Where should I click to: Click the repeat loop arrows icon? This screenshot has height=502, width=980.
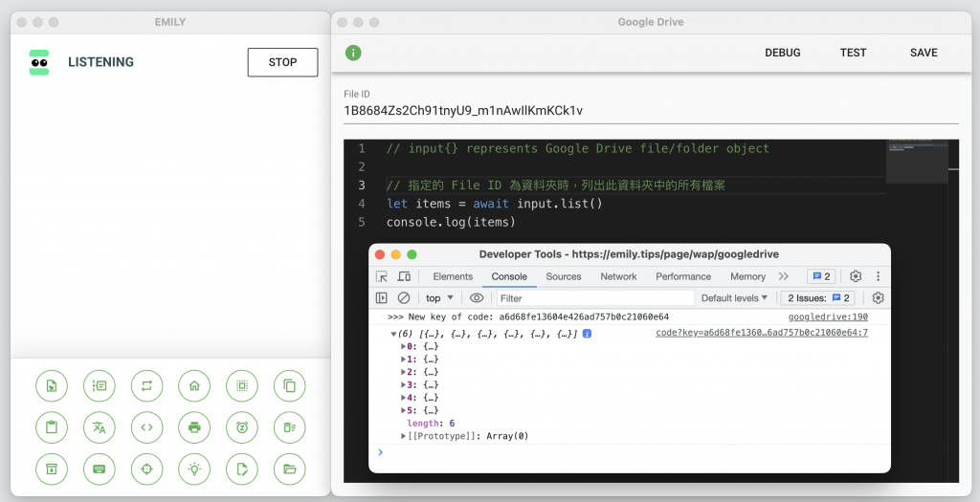point(146,386)
